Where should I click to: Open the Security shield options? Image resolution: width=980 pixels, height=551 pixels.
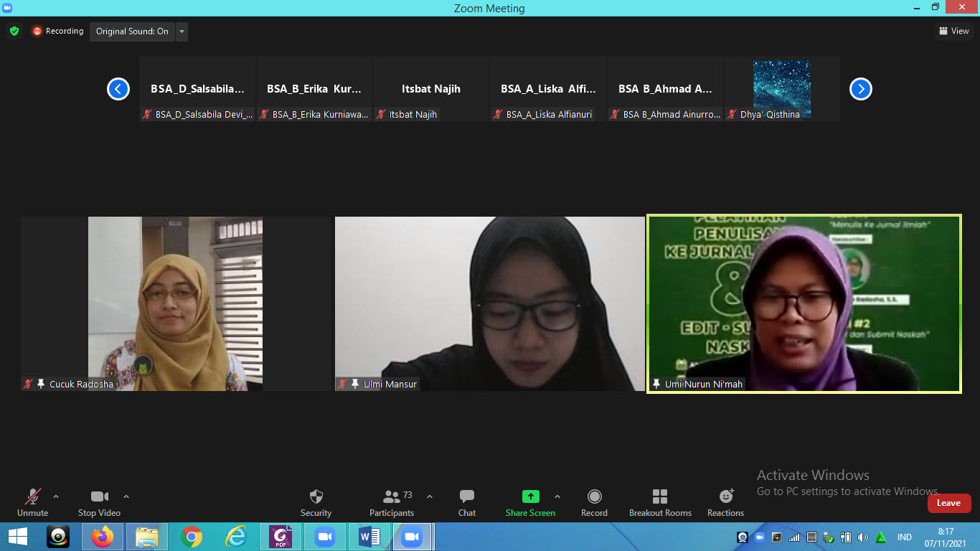316,502
